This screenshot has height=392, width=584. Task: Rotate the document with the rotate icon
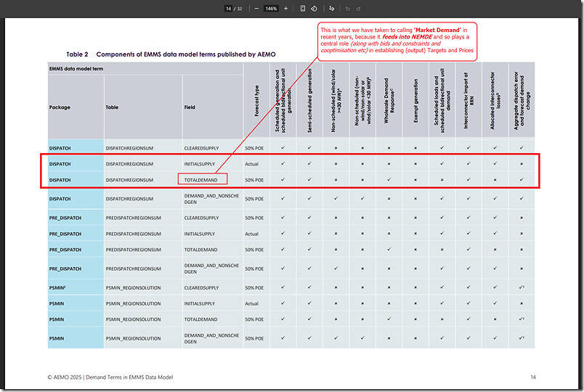point(314,8)
